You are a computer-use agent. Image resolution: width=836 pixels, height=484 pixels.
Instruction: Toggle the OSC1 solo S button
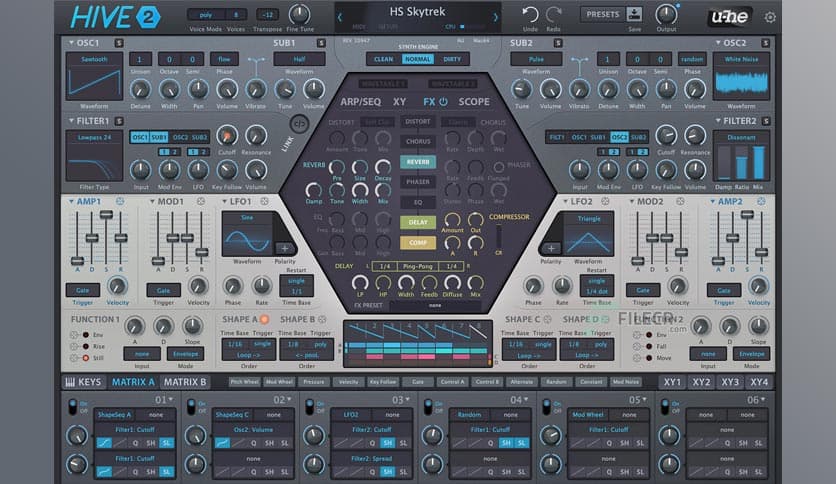click(119, 43)
